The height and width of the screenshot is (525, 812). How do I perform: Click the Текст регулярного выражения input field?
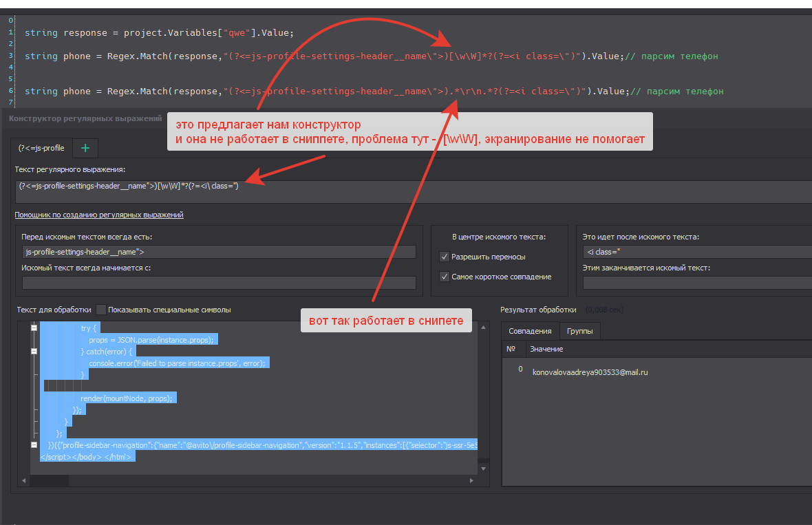tap(414, 191)
